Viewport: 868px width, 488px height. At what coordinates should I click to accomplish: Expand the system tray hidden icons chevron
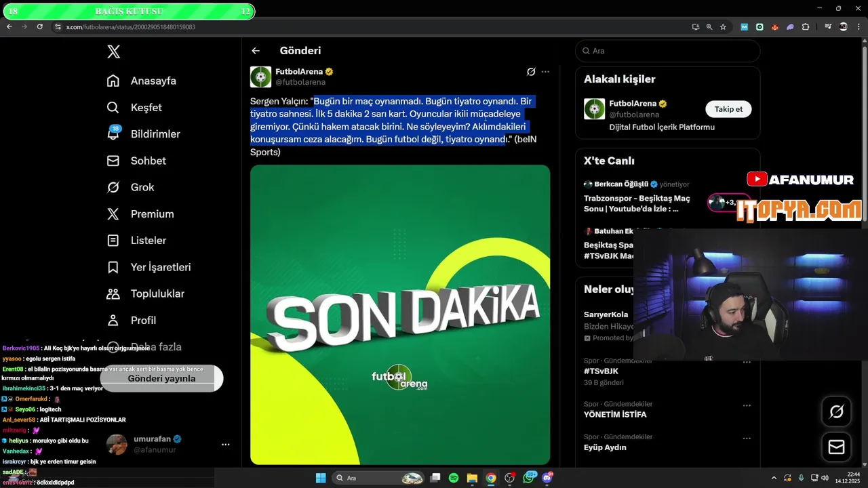pyautogui.click(x=774, y=478)
